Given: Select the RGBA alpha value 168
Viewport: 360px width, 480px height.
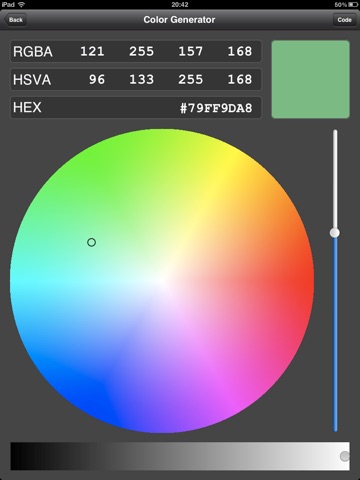Looking at the screenshot, I should click(x=240, y=52).
